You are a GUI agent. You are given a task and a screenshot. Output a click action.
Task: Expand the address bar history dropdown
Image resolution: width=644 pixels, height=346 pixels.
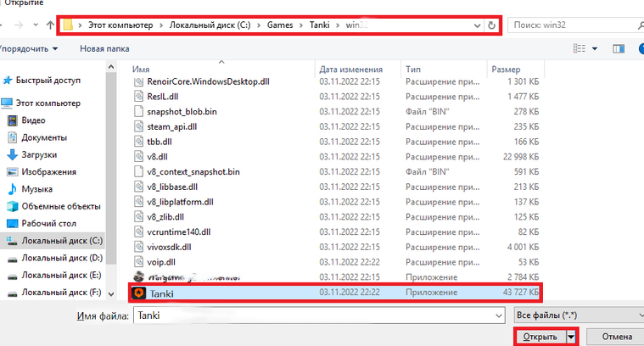tap(477, 25)
